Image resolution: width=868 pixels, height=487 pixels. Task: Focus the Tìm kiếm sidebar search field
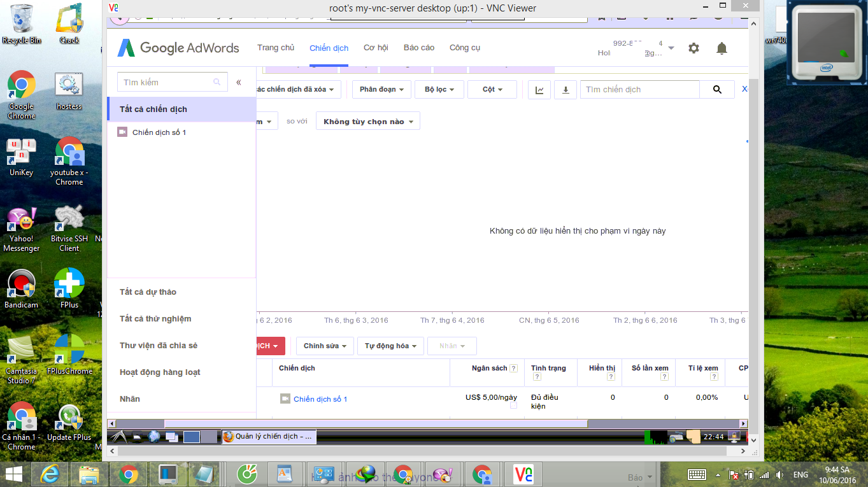[172, 82]
